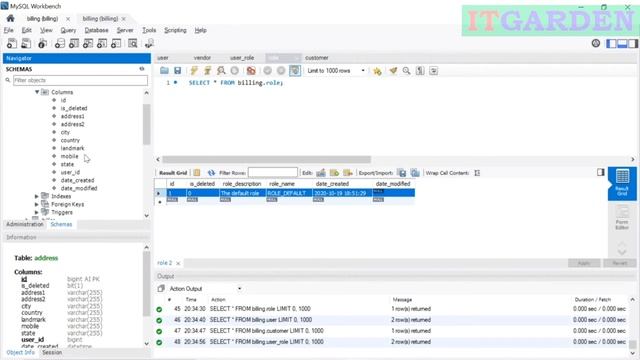Create a new view icon
This screenshot has height=360, width=640.
click(x=88, y=43)
